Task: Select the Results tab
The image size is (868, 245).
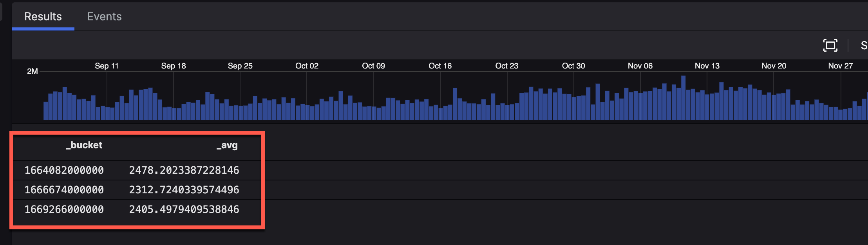Action: coord(43,16)
